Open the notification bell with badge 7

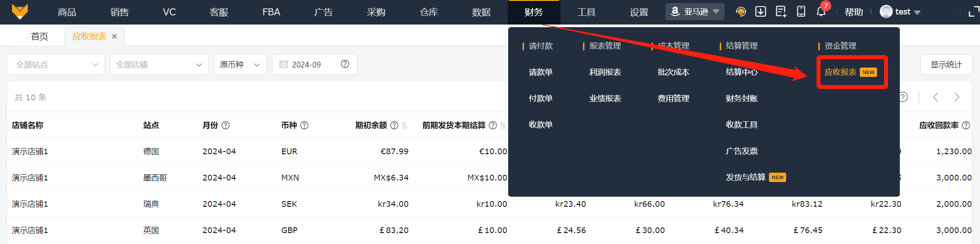click(x=821, y=12)
